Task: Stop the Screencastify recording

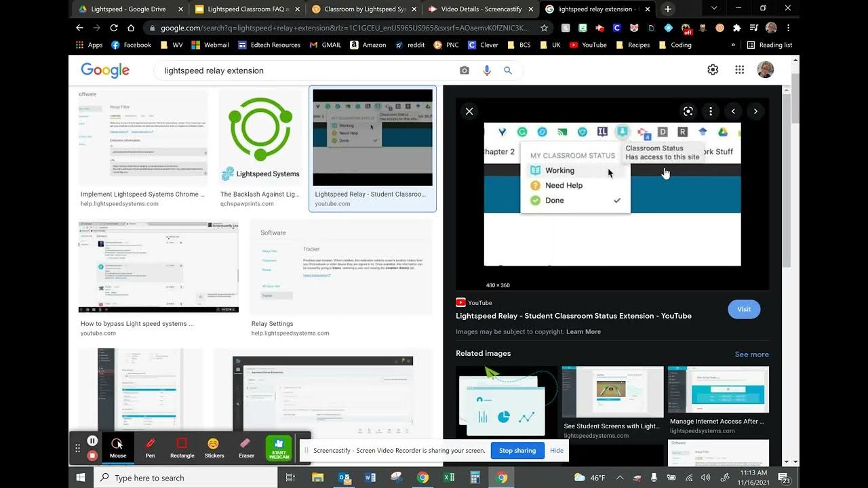Action: coord(93,455)
